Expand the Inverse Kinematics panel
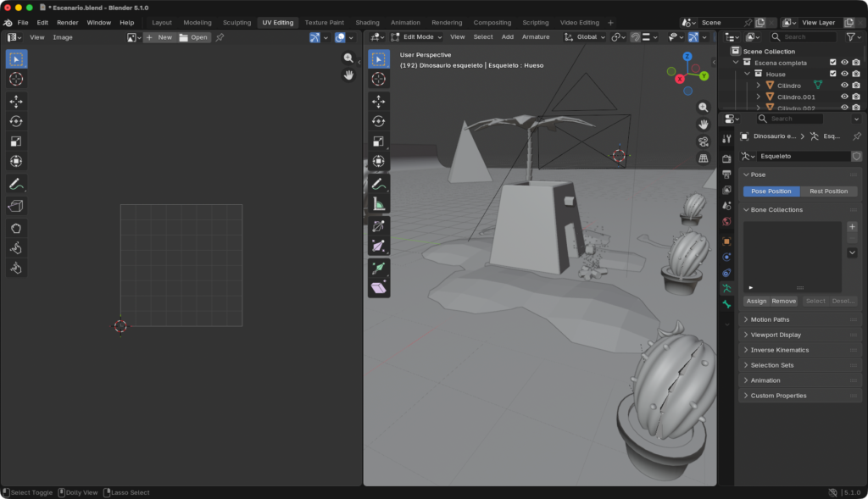Viewport: 868px width, 499px height. (779, 350)
